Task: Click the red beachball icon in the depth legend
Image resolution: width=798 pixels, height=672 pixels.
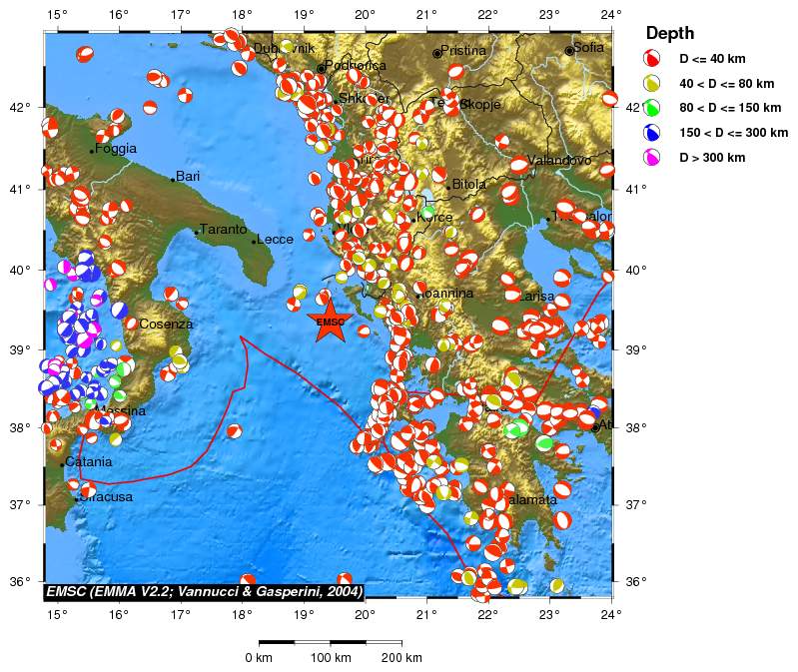Action: [652, 60]
